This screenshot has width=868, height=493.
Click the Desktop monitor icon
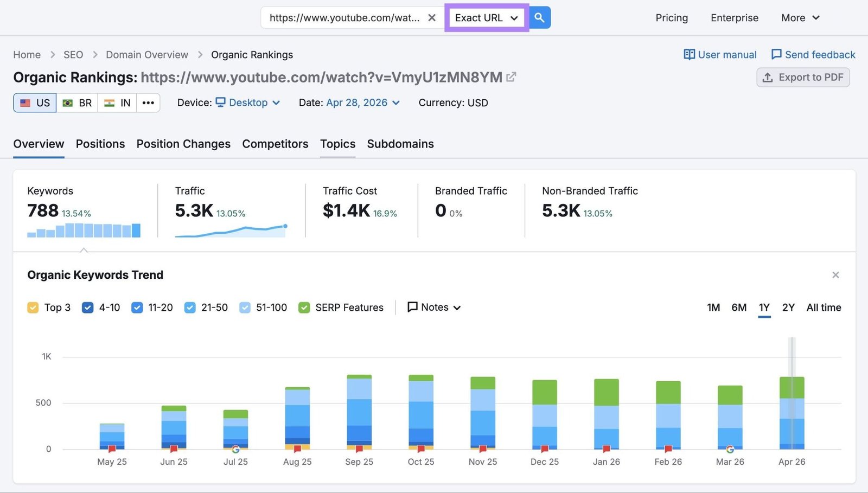(220, 102)
